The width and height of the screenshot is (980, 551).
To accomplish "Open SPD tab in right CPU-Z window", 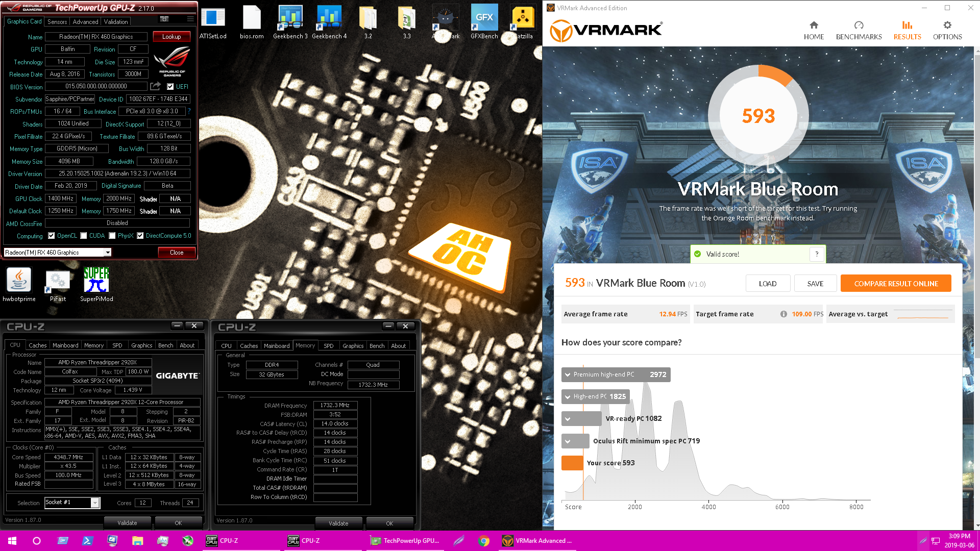I will (328, 346).
